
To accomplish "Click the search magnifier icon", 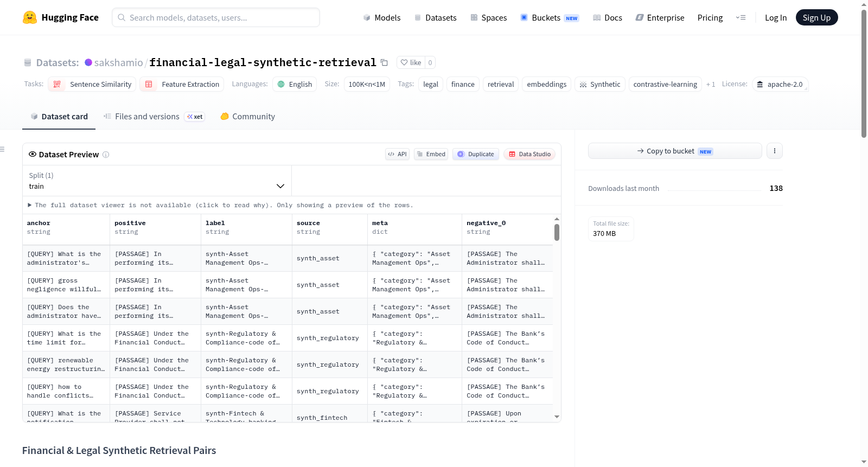I will (x=122, y=17).
